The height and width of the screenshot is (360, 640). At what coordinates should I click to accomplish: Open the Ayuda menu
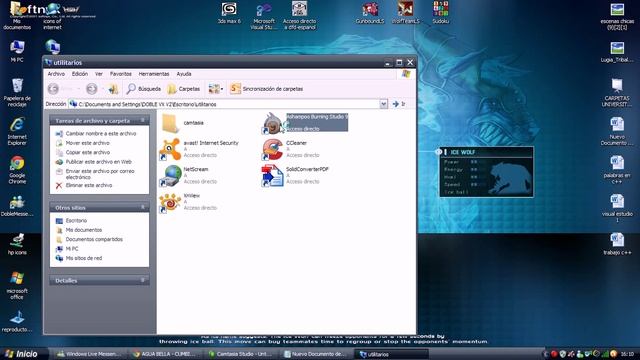click(184, 74)
